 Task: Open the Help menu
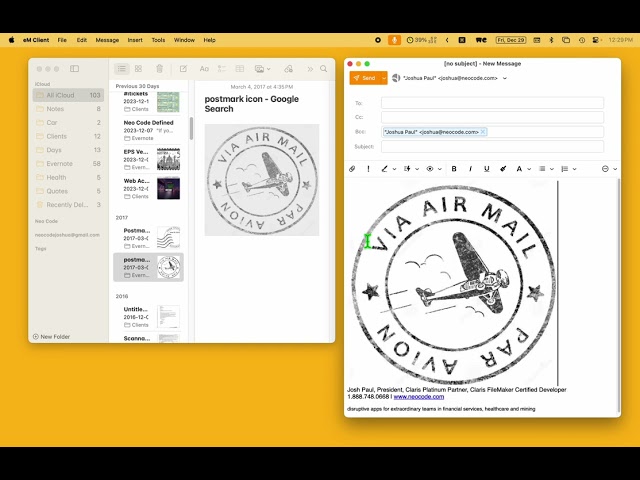[x=209, y=40]
